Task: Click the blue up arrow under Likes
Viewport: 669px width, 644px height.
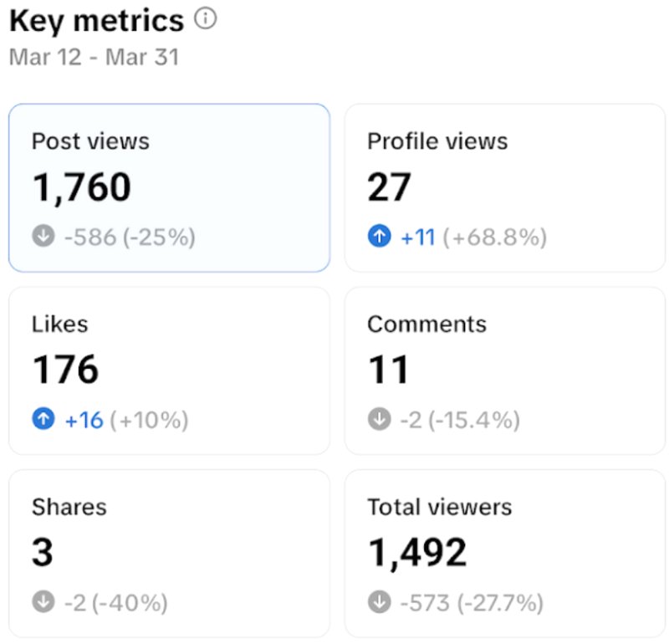Action: [43, 419]
